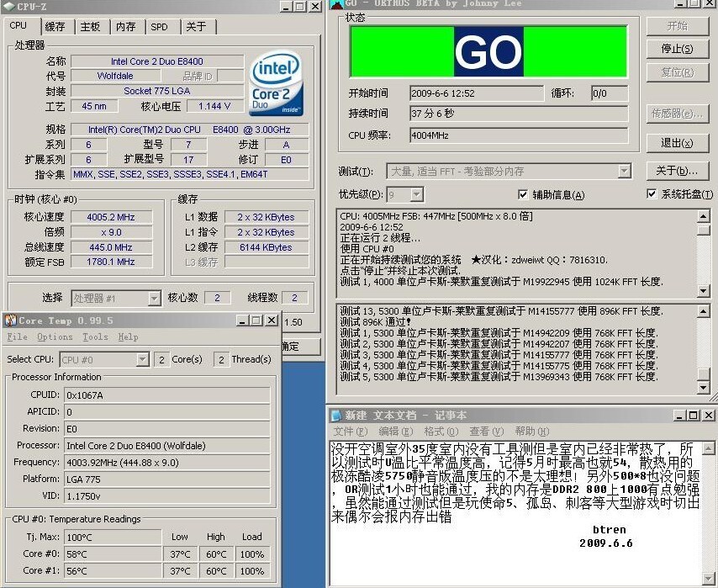
Task: Expand the Select CPU dropdown in Core Temp
Action: (143, 359)
